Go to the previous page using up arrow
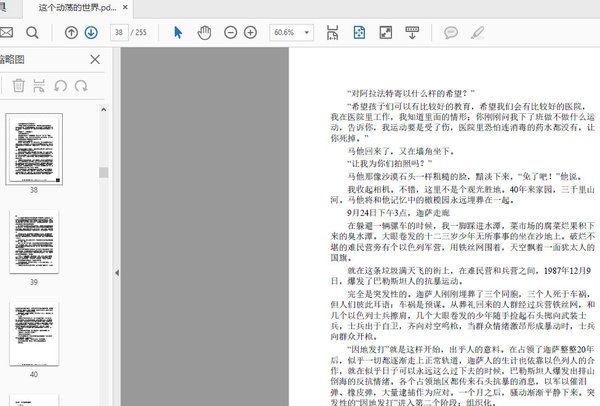 click(x=71, y=33)
